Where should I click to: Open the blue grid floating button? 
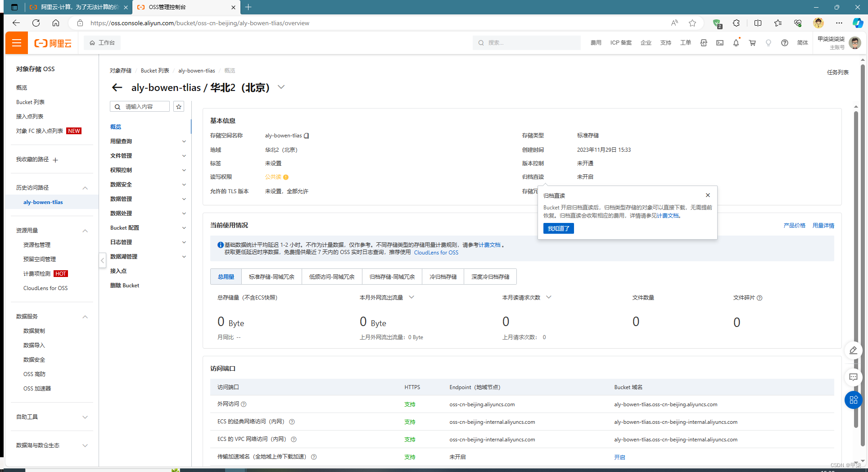click(853, 400)
